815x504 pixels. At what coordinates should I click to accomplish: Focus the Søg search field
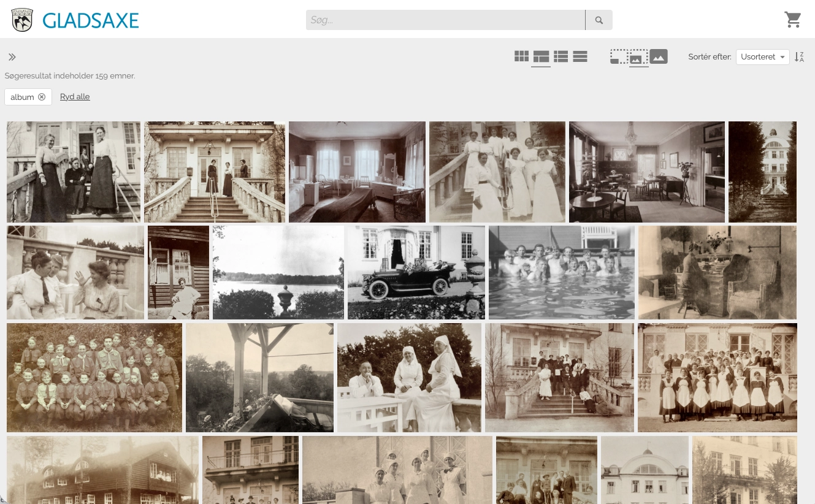[x=445, y=20]
